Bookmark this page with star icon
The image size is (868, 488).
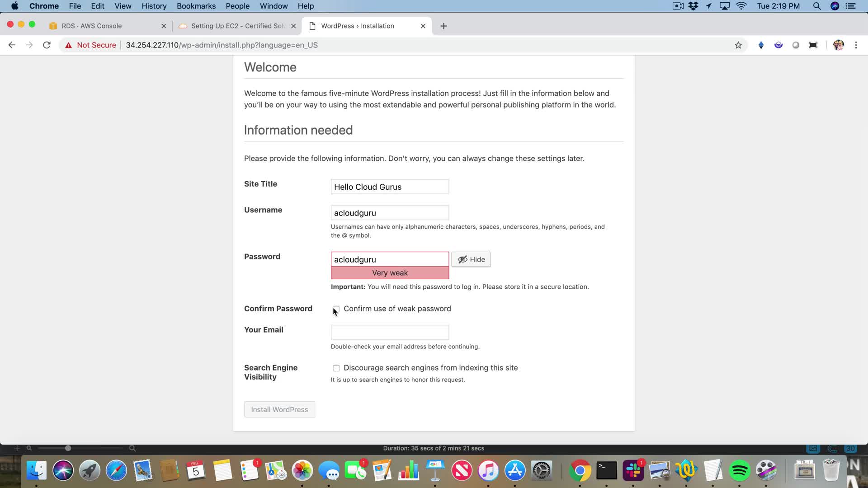tap(738, 45)
